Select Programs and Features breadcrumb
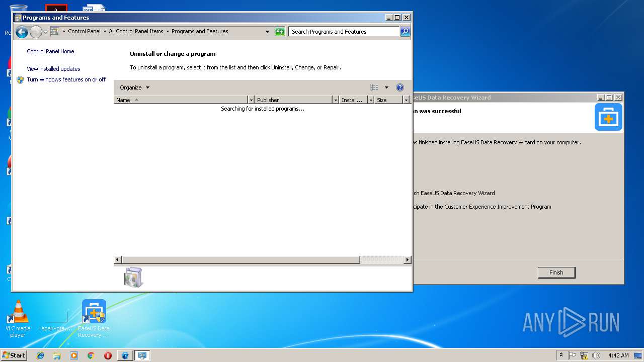Screen dimensions: 644x362 coord(200,31)
